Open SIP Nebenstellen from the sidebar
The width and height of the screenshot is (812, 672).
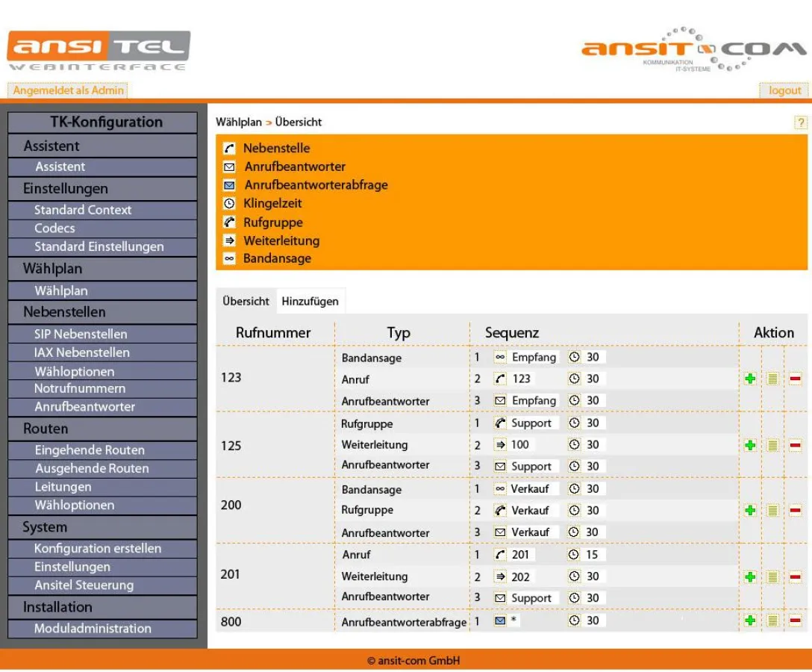[81, 334]
